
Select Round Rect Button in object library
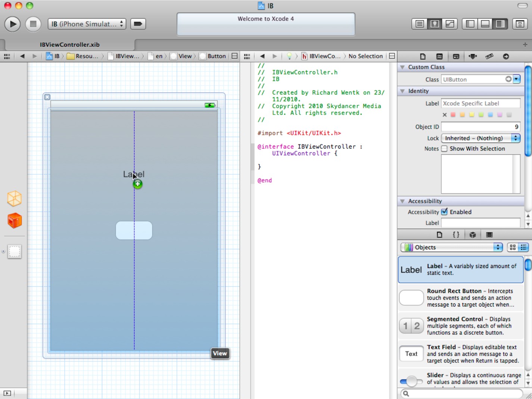click(461, 298)
